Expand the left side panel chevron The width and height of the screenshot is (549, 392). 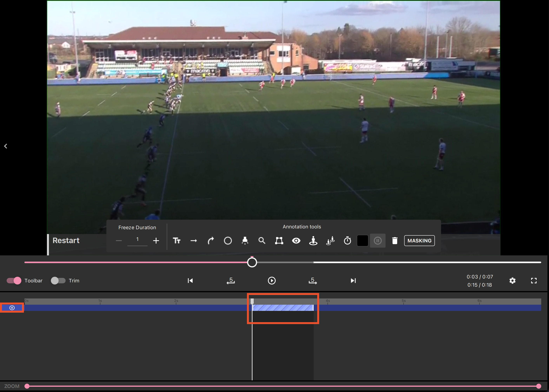[6, 146]
